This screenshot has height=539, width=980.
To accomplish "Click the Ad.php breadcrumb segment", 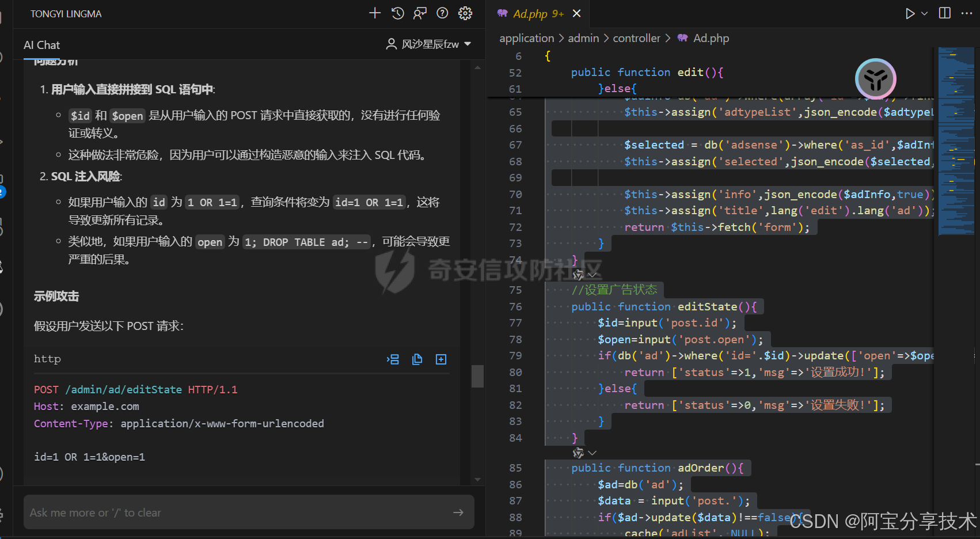I will 711,38.
